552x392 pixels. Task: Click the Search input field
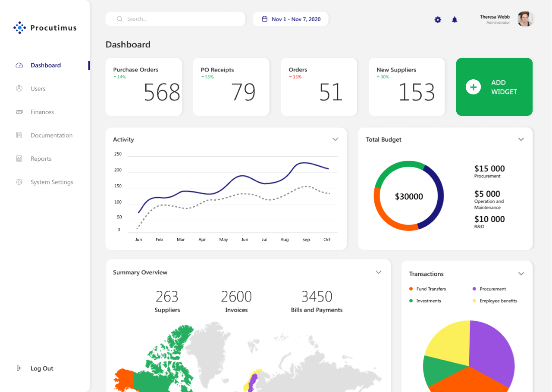pyautogui.click(x=181, y=19)
